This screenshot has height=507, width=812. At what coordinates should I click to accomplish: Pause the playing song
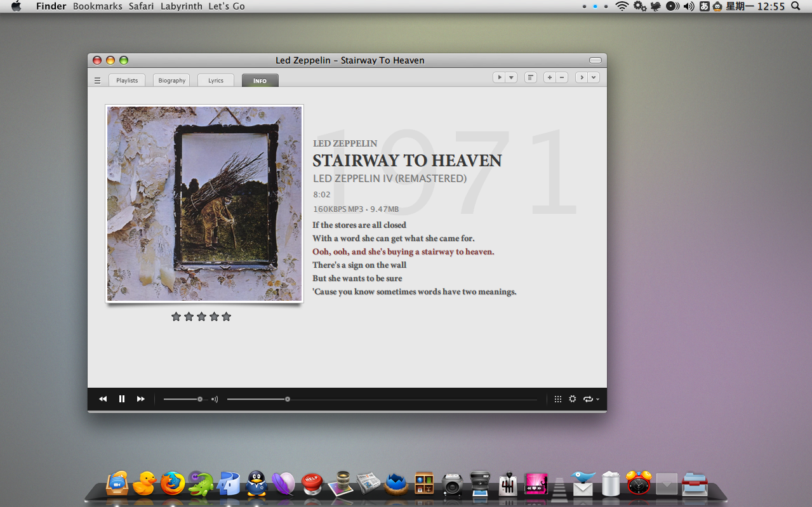tap(122, 399)
